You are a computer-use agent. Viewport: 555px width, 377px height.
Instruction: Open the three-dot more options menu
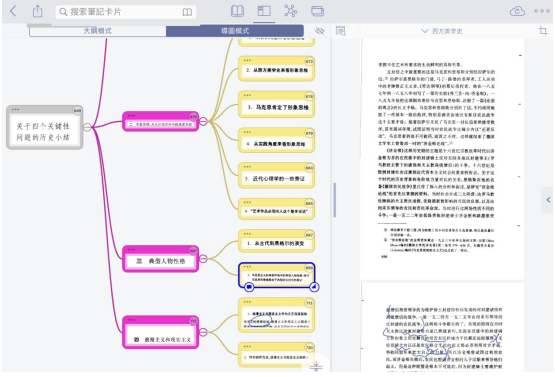tap(542, 11)
